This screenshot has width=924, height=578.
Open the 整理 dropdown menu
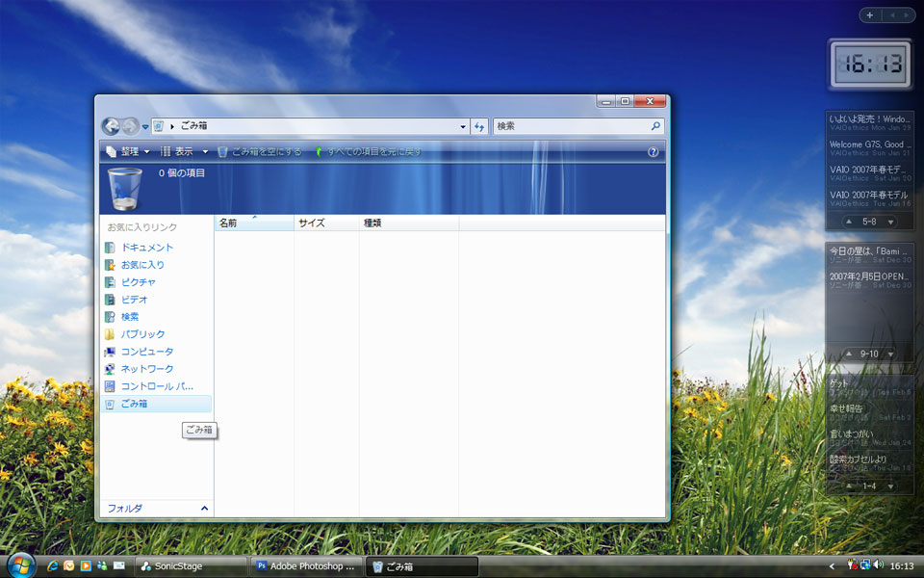pos(128,152)
